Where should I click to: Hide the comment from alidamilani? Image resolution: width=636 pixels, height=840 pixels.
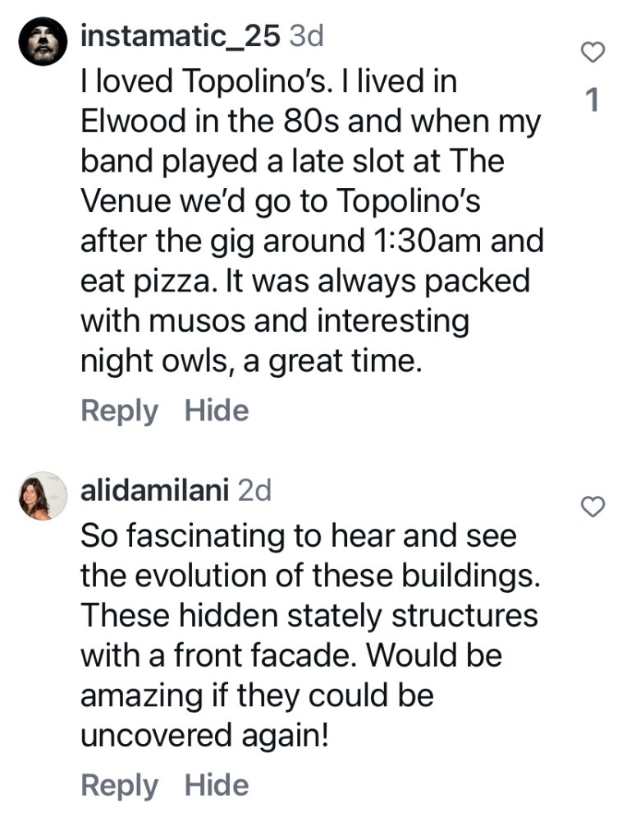click(217, 786)
